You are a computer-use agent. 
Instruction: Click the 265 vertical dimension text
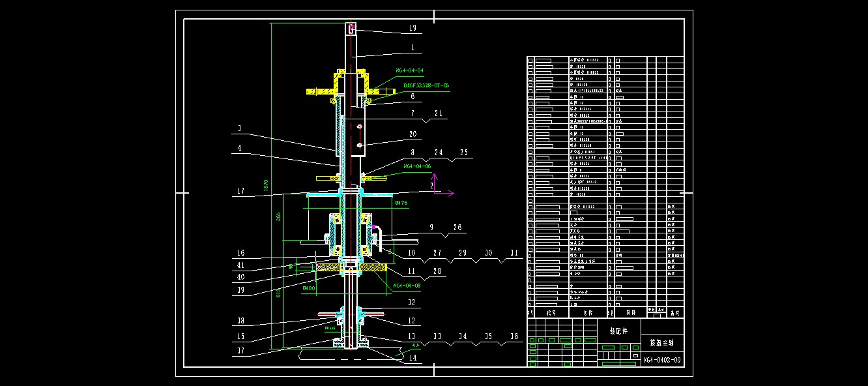278,216
